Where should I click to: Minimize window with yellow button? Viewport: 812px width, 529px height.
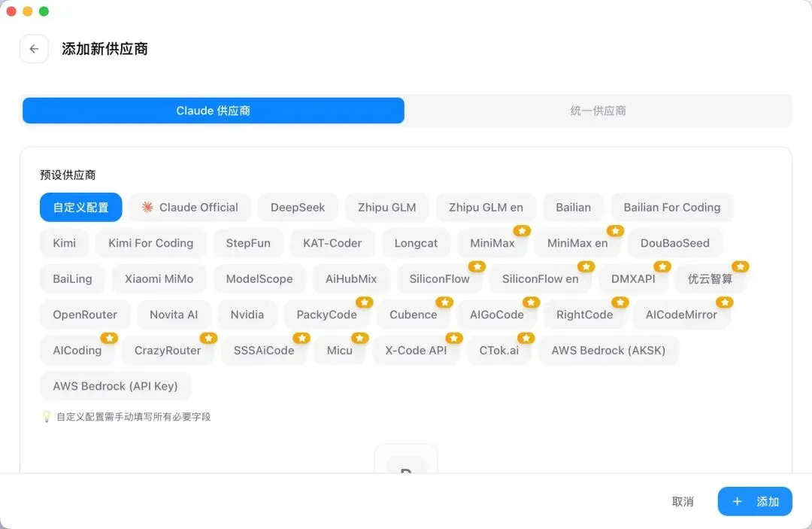(x=28, y=11)
